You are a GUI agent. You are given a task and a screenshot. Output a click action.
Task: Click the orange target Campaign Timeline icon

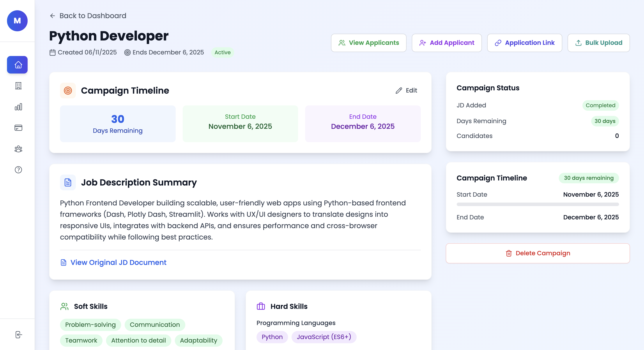[x=68, y=90]
